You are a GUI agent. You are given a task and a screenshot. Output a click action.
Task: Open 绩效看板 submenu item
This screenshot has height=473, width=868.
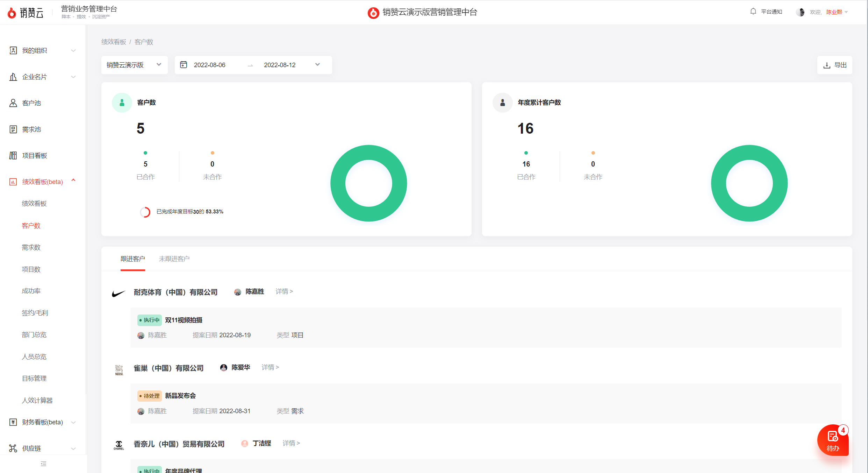point(34,203)
